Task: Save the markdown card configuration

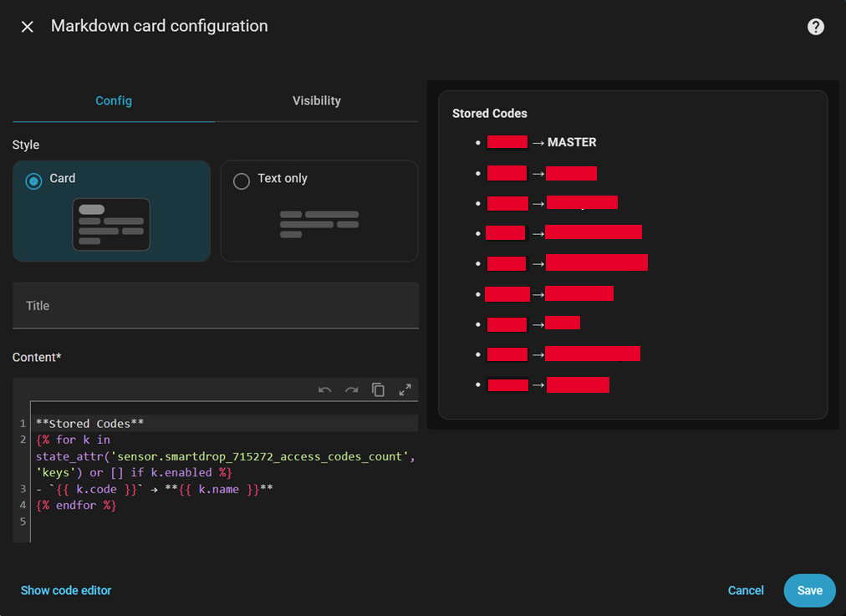Action: pos(808,590)
